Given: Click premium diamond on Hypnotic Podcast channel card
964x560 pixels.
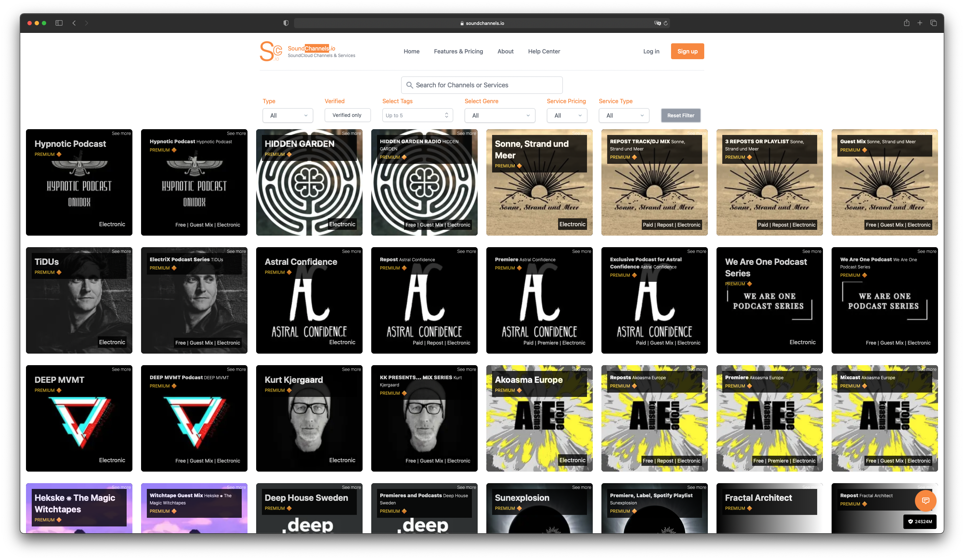Looking at the screenshot, I should point(59,154).
